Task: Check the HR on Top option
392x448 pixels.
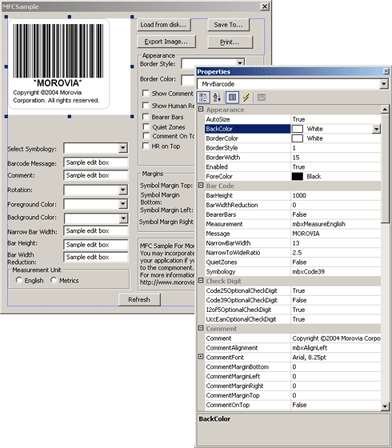Action: click(146, 146)
